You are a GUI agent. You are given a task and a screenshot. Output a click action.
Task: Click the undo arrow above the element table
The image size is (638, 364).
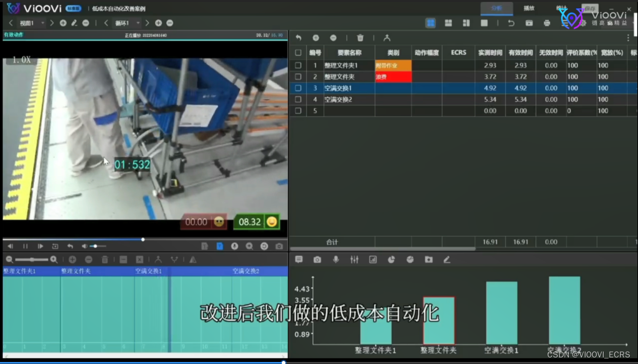pos(298,38)
